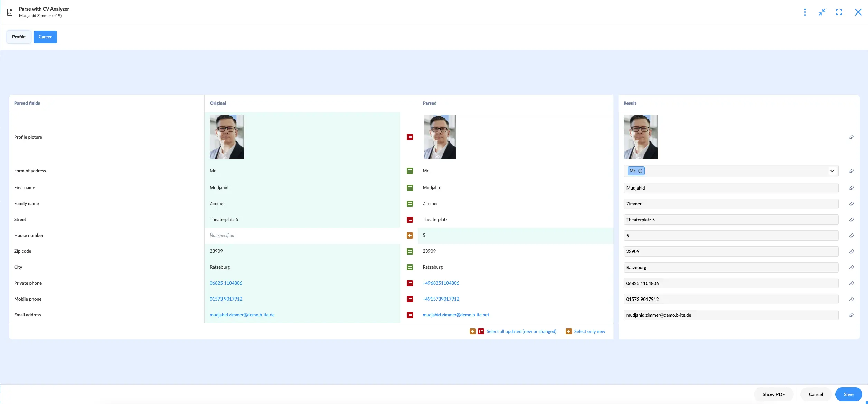Click Select all updated (new or changed)
Image resolution: width=868 pixels, height=404 pixels.
pyautogui.click(x=521, y=331)
